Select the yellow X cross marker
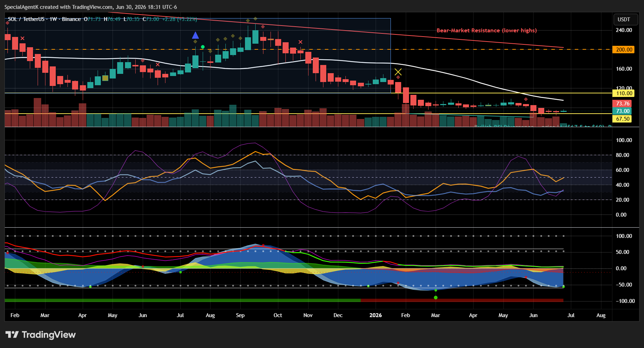This screenshot has width=644, height=348. (398, 72)
